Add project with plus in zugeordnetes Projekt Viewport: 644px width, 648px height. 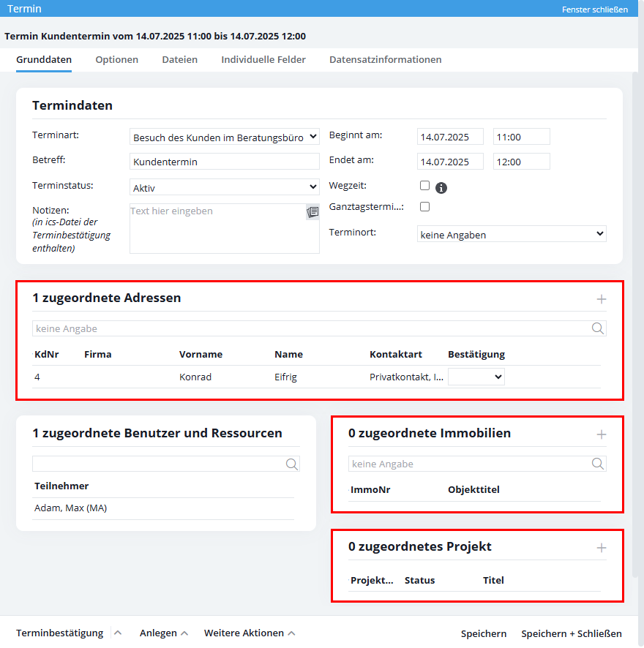602,548
